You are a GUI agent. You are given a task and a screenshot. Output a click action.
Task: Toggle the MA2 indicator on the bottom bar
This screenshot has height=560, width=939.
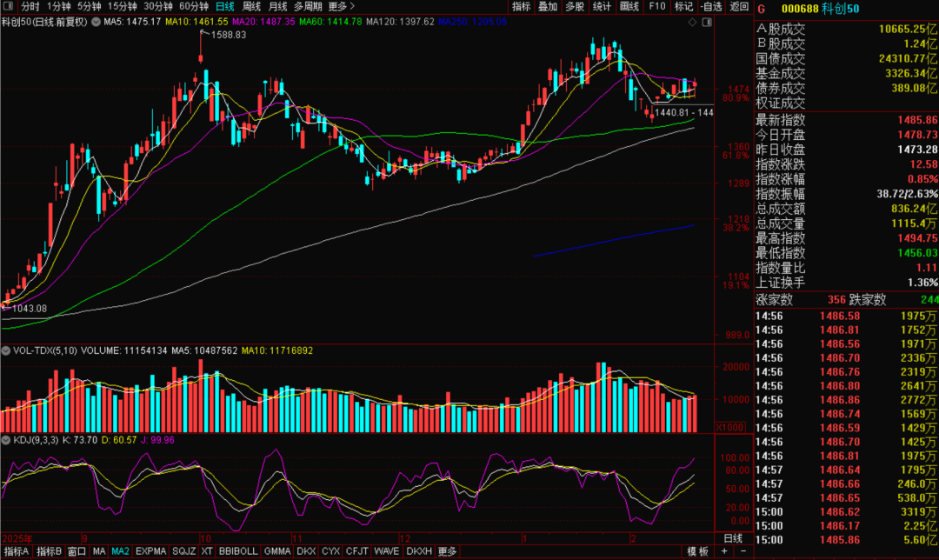pos(121,551)
